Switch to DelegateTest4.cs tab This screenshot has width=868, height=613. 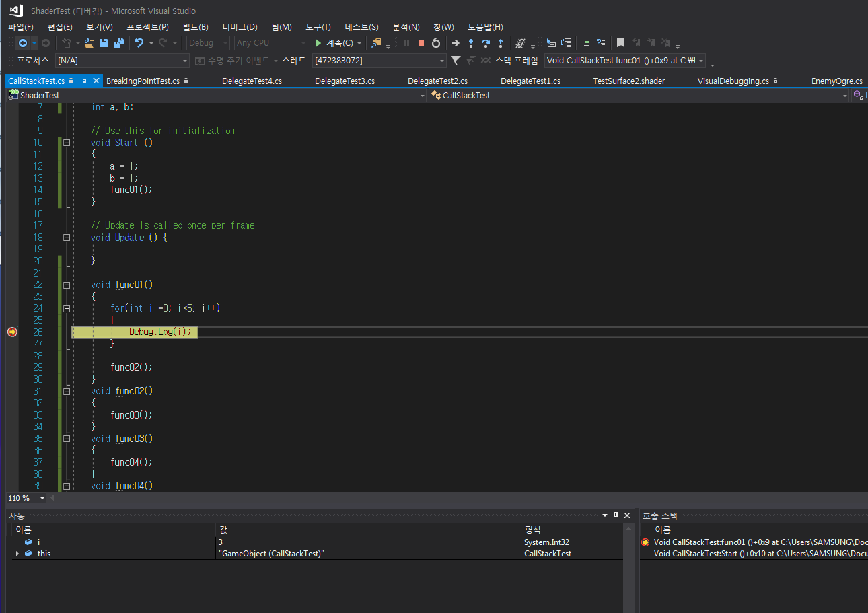click(252, 81)
